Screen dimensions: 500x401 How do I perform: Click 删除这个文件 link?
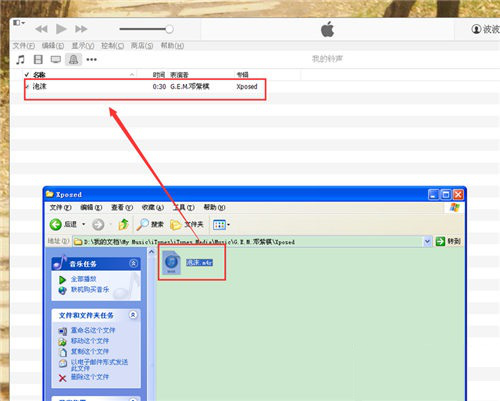tap(90, 377)
